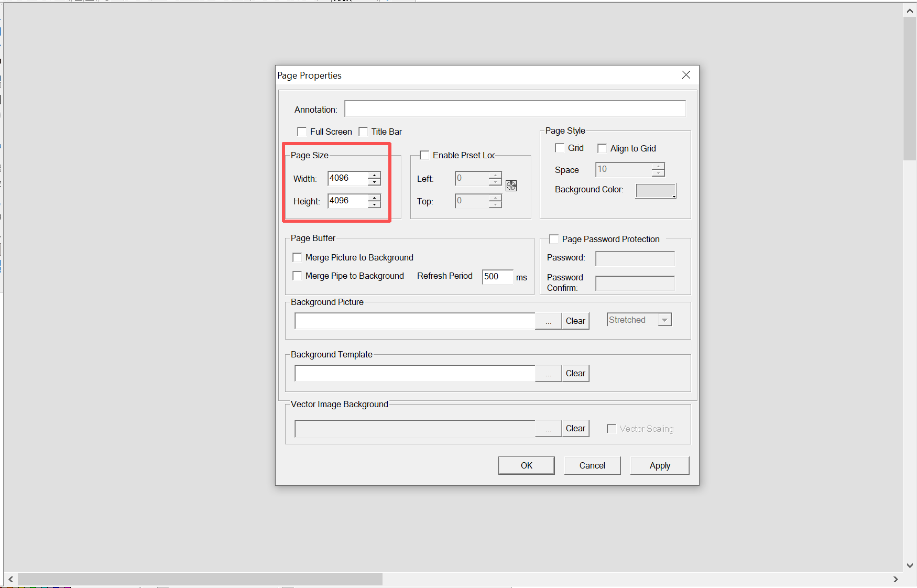This screenshot has width=917, height=588.
Task: Click the preset location crosshair picker icon
Action: coord(511,186)
